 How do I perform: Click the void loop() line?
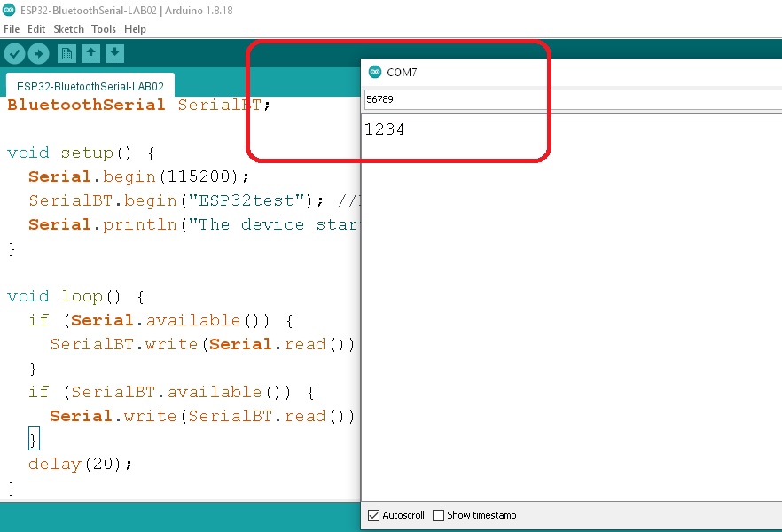click(x=76, y=296)
